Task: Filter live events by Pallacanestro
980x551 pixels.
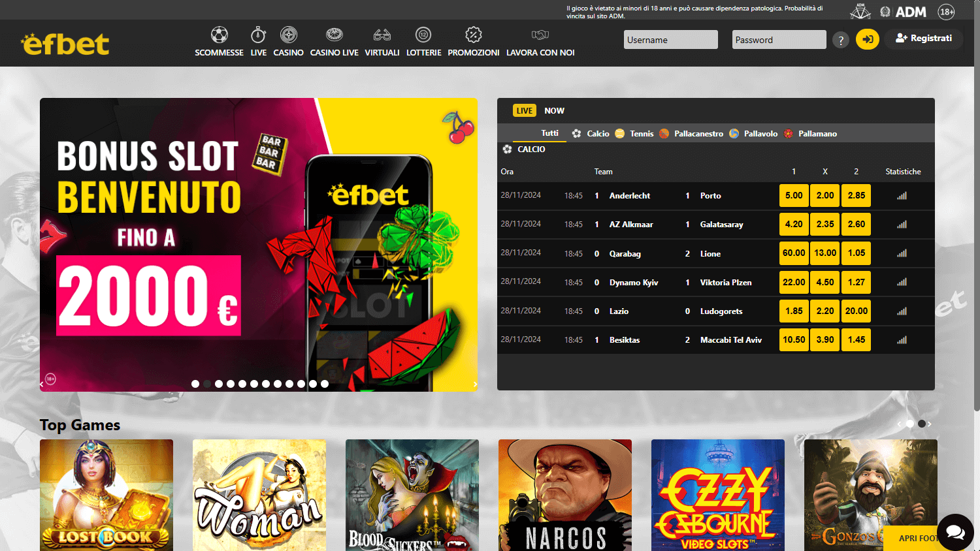Action: pyautogui.click(x=691, y=134)
